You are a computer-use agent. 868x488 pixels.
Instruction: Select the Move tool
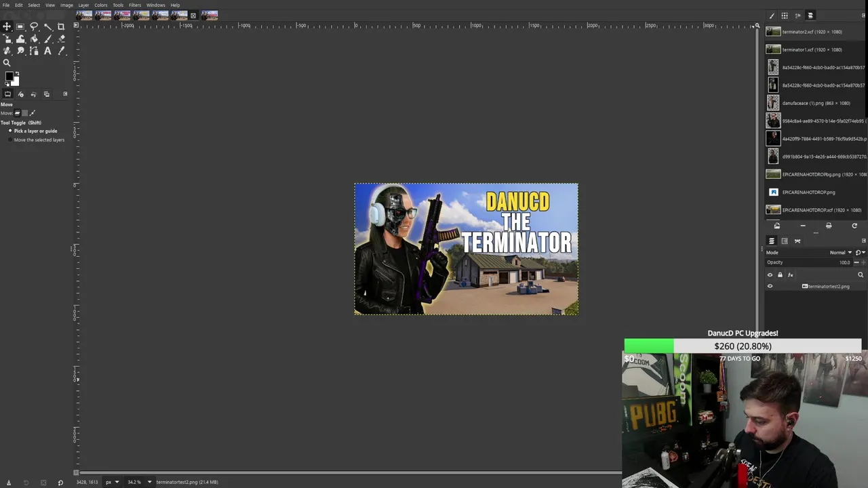[7, 26]
